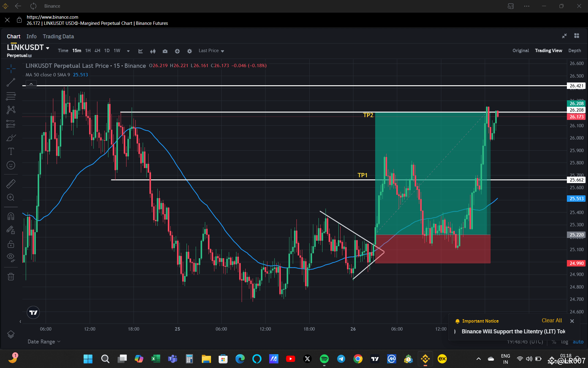The height and width of the screenshot is (368, 588).
Task: Open Telegram from the taskbar
Action: click(341, 359)
